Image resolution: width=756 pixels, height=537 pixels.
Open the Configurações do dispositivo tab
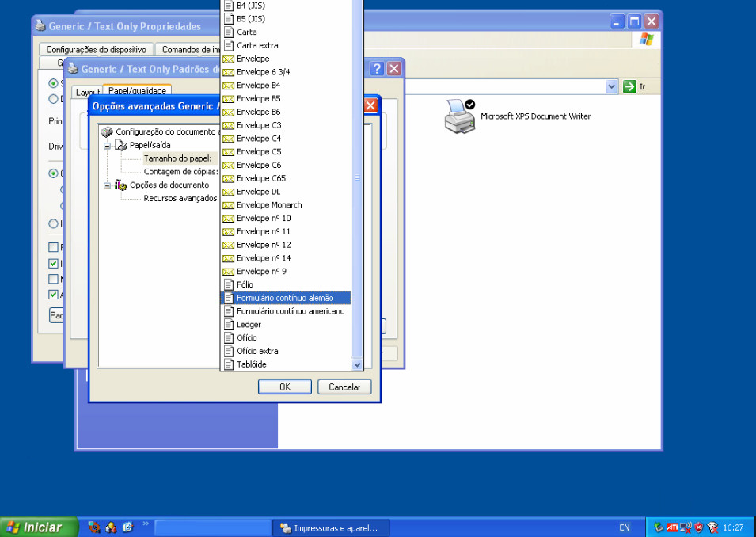coord(96,50)
